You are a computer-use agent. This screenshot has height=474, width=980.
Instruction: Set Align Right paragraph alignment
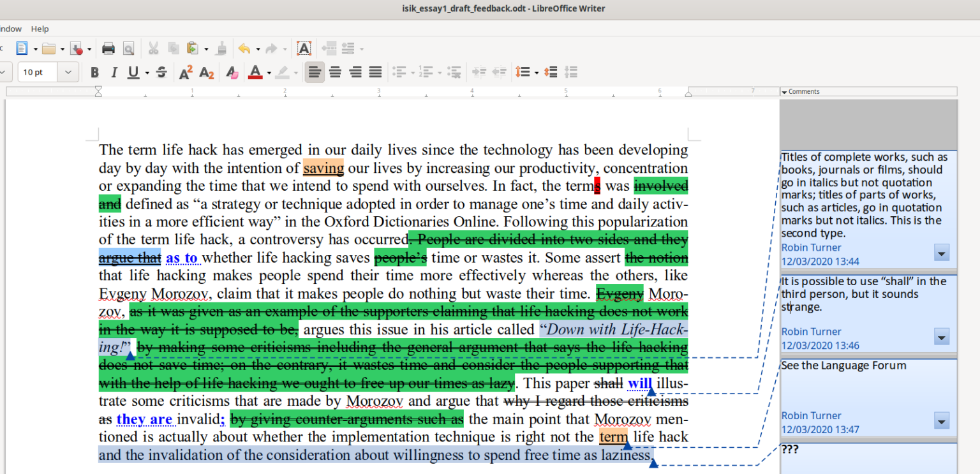coord(355,73)
